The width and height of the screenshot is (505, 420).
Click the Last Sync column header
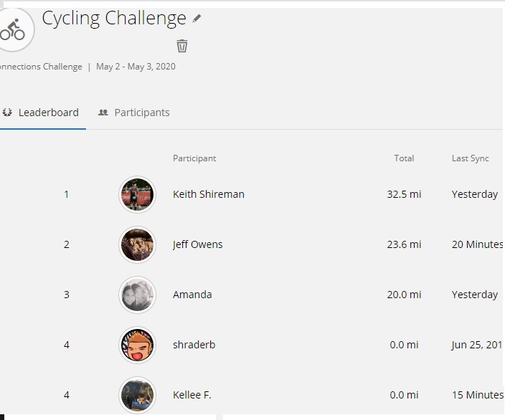(x=471, y=158)
